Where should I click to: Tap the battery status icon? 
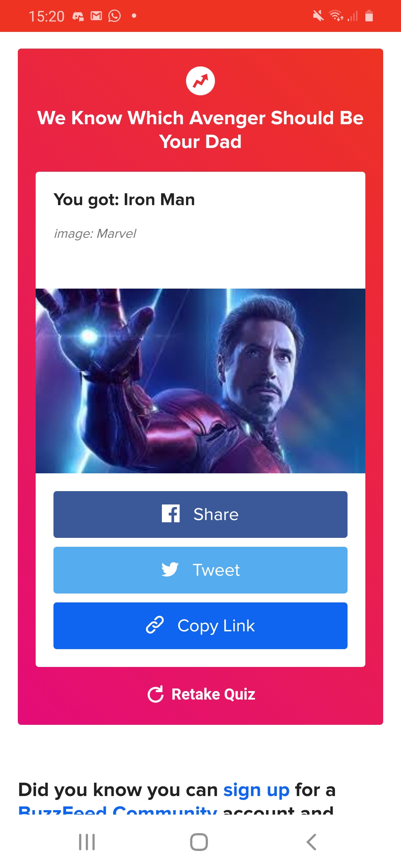pos(369,16)
